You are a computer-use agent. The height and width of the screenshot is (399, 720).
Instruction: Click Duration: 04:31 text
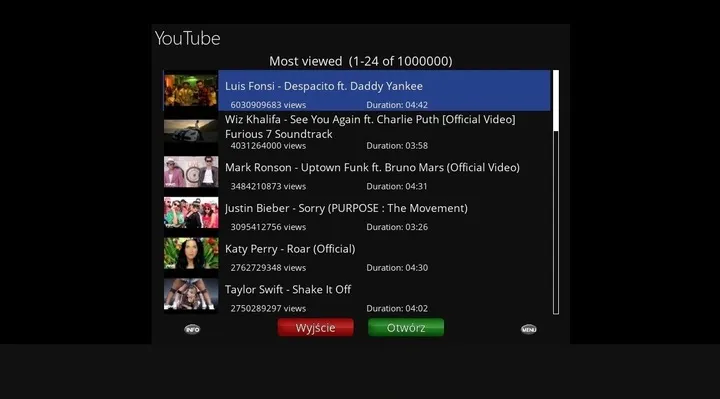(x=397, y=186)
